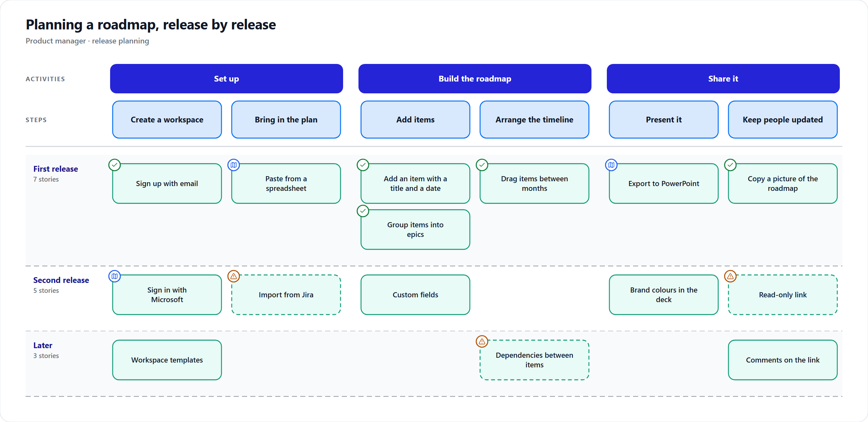The height and width of the screenshot is (422, 868).
Task: Open the Present it step
Action: pyautogui.click(x=664, y=120)
